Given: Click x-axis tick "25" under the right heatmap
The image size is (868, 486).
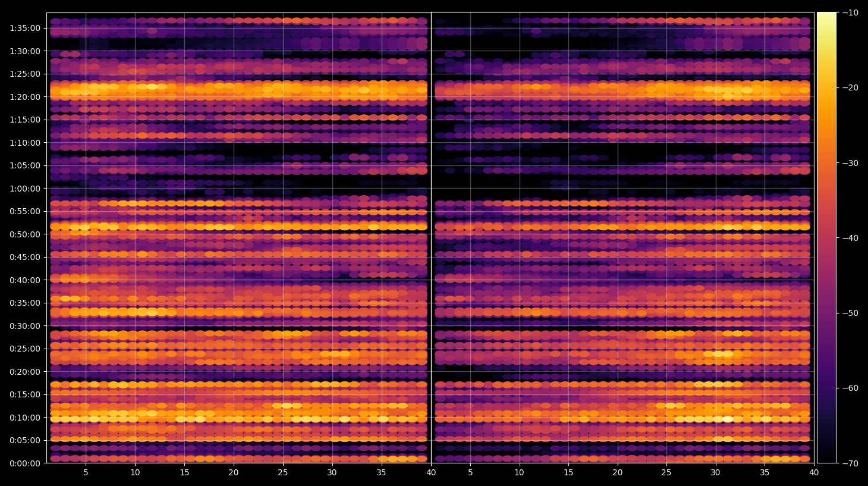Looking at the screenshot, I should (666, 473).
